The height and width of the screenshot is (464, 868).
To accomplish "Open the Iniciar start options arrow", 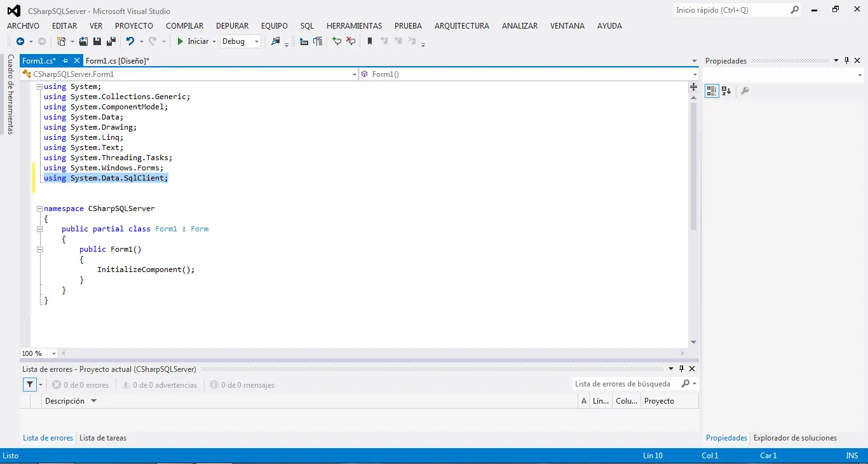I will (x=214, y=41).
